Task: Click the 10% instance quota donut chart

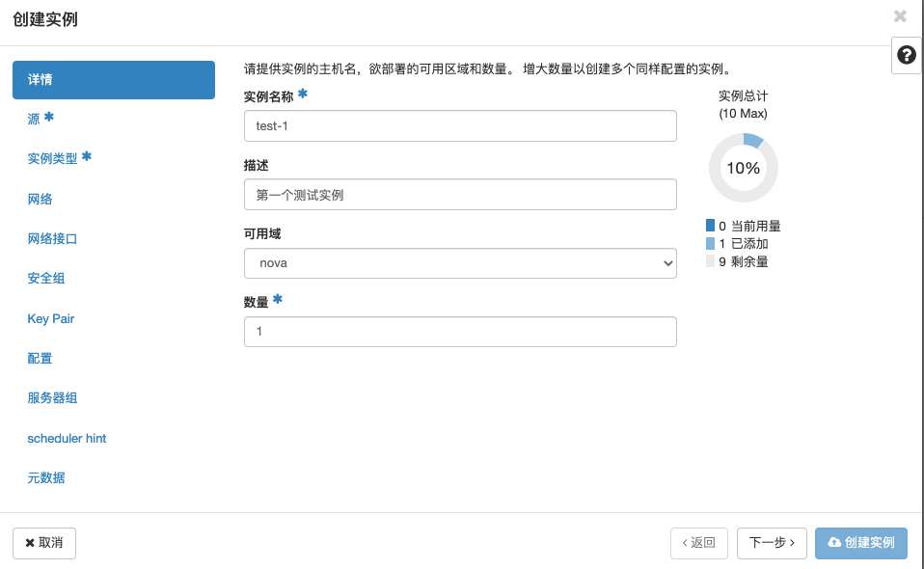Action: click(743, 167)
